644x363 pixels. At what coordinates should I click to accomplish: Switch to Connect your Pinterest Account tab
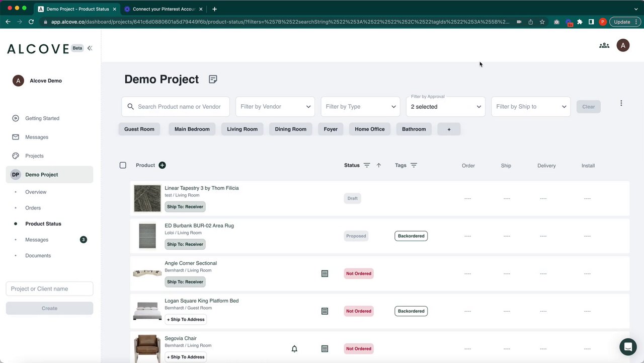click(164, 9)
